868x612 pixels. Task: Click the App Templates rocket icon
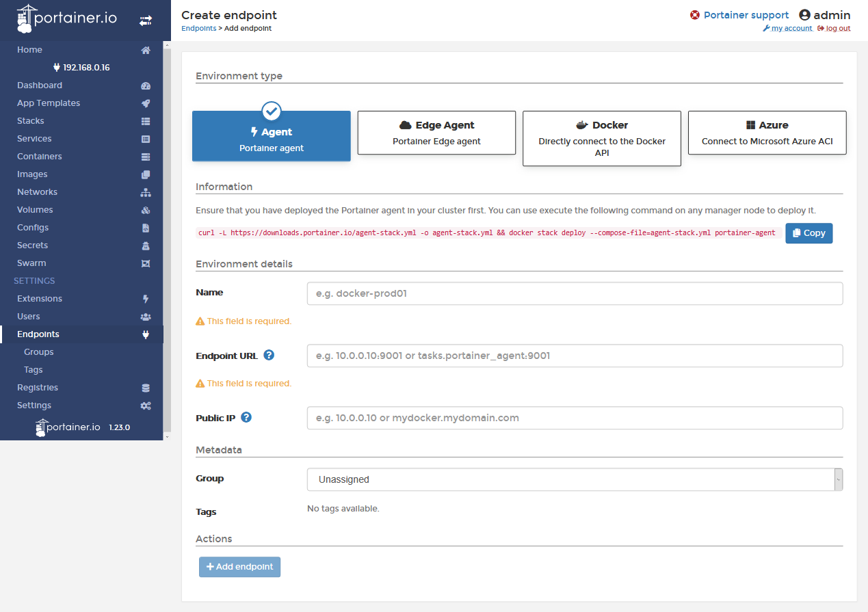pos(145,103)
